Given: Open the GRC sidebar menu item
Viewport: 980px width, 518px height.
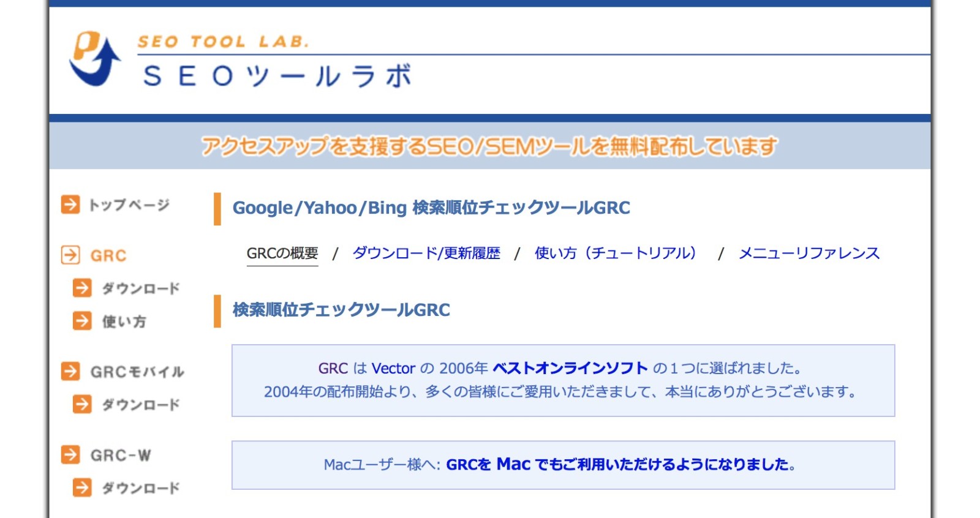Looking at the screenshot, I should coord(108,255).
